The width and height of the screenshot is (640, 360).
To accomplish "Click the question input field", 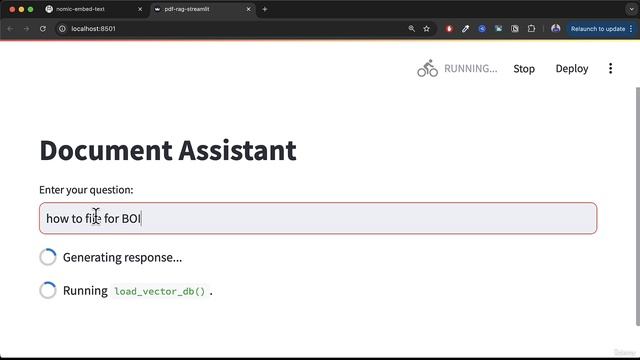I will [318, 218].
